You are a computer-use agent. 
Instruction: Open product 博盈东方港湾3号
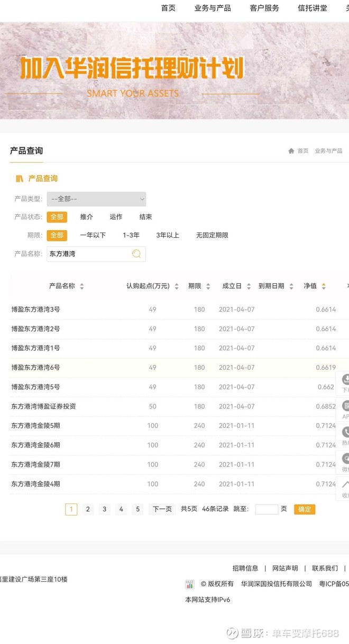[36, 310]
